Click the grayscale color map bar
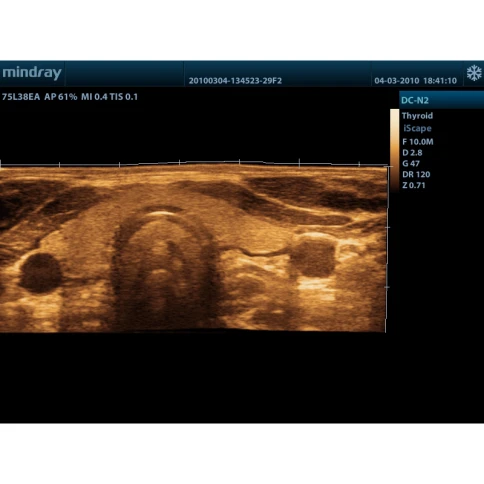This screenshot has width=484, height=484. (395, 150)
